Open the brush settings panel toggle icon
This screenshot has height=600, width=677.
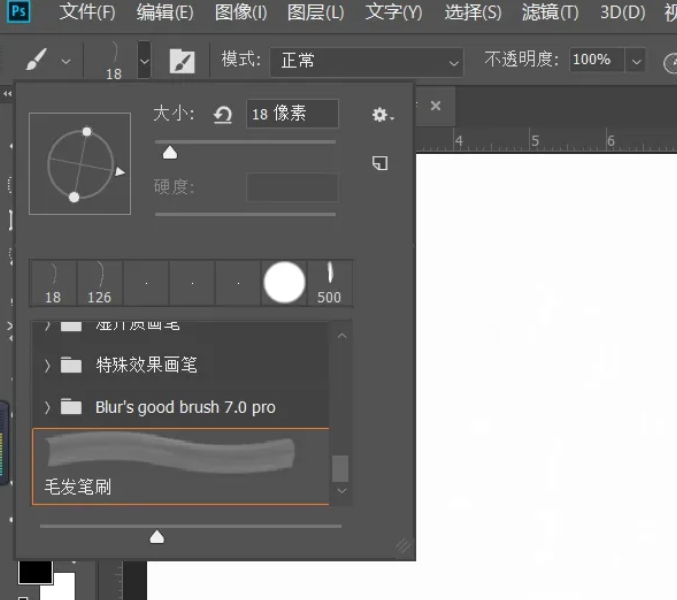182,61
